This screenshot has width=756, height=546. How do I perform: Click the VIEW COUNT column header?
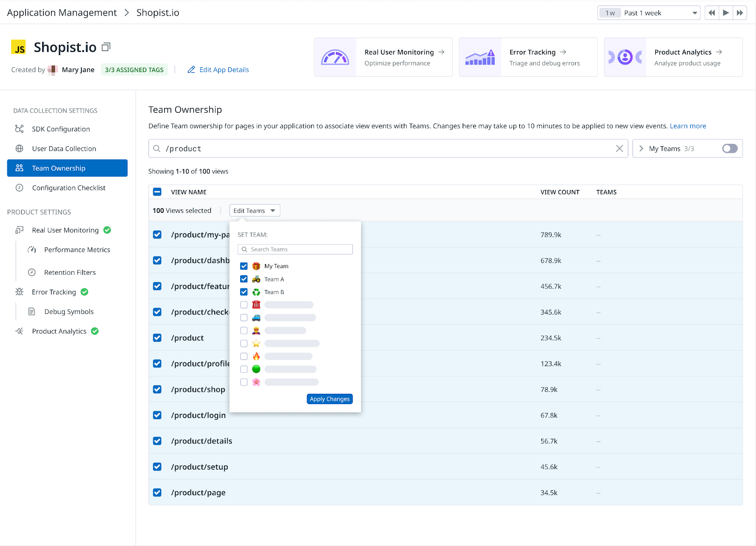tap(560, 192)
